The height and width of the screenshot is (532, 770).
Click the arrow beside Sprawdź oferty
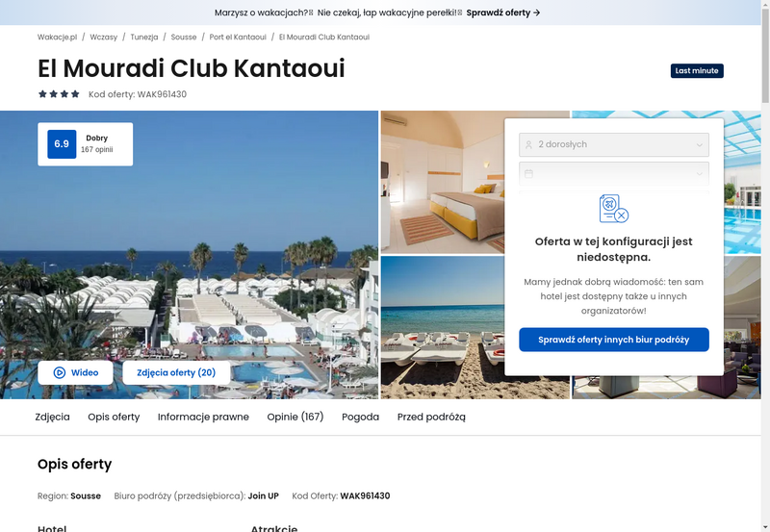point(537,13)
